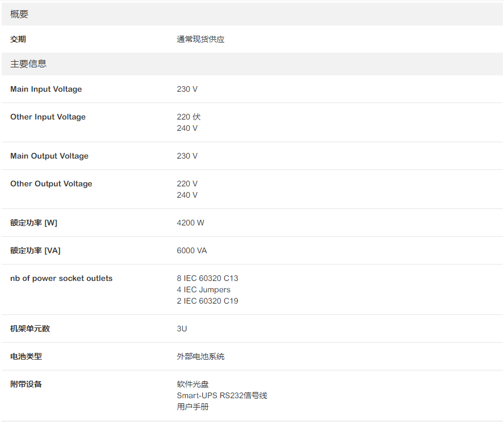Click the 6000 VA value
Viewport: 504px width, 422px height.
192,250
